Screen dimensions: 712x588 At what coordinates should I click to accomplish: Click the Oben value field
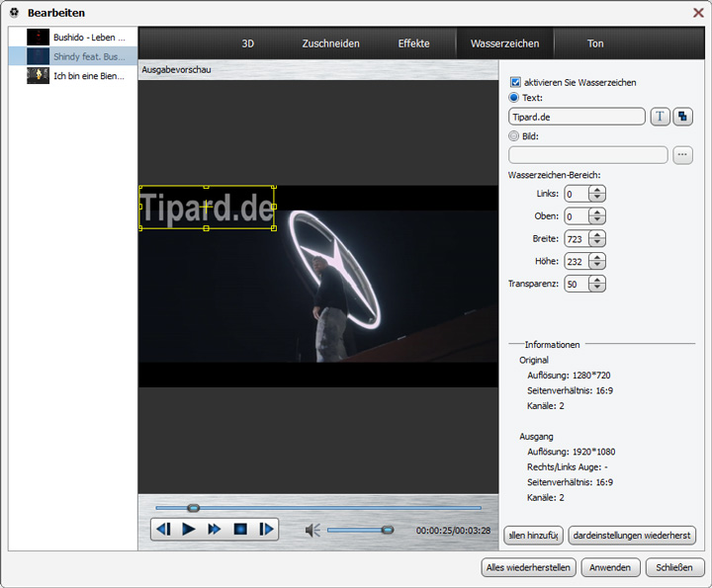point(577,216)
